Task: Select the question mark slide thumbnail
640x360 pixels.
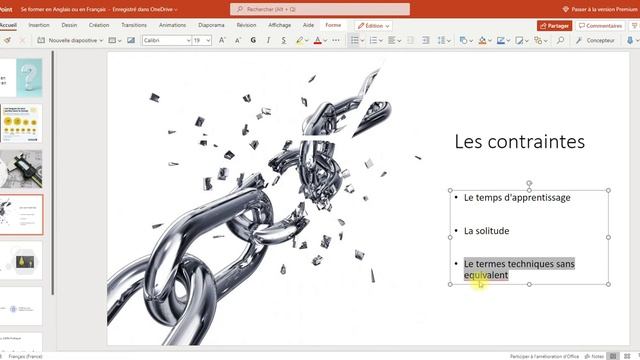Action: click(21, 78)
